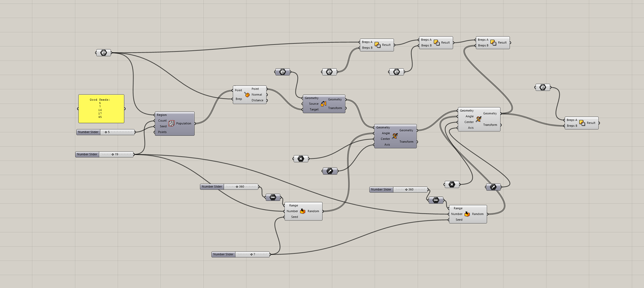Select Brep parameter wired to middle Breps B

[396, 72]
